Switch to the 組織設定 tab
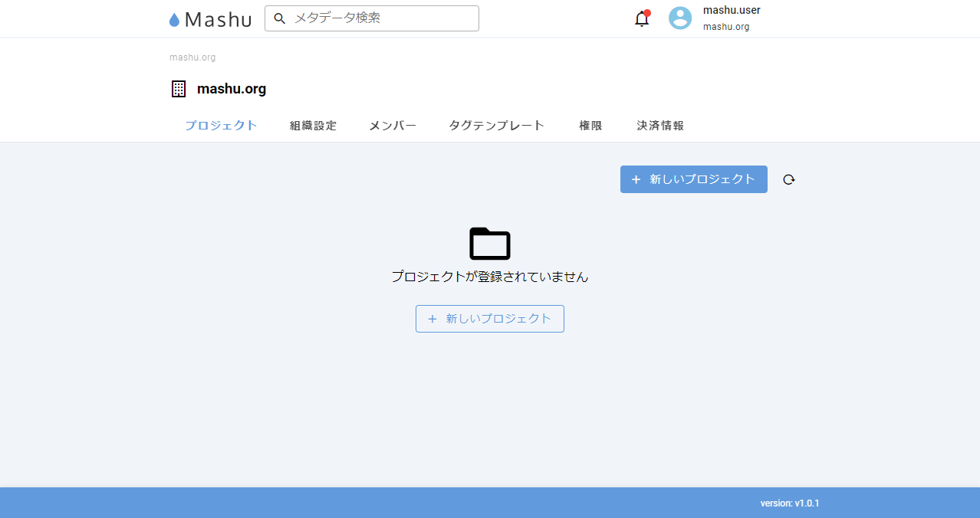This screenshot has width=980, height=518. click(x=313, y=126)
